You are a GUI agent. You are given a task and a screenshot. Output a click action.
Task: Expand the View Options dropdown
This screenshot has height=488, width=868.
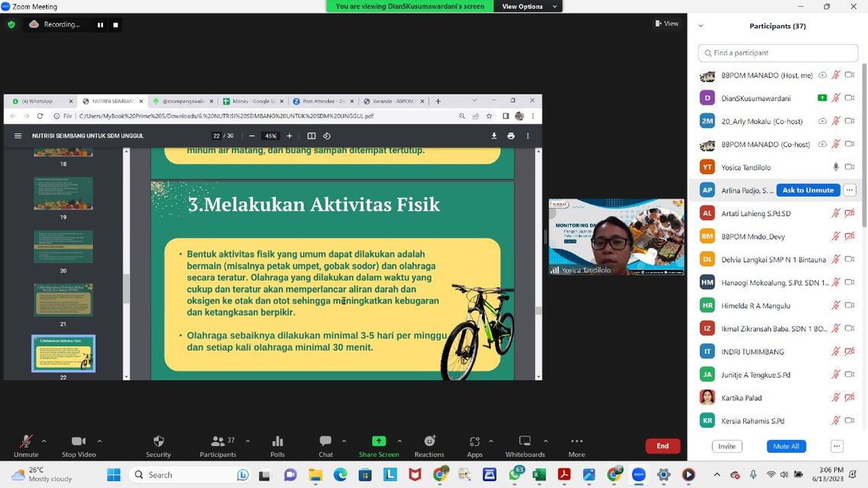(527, 6)
